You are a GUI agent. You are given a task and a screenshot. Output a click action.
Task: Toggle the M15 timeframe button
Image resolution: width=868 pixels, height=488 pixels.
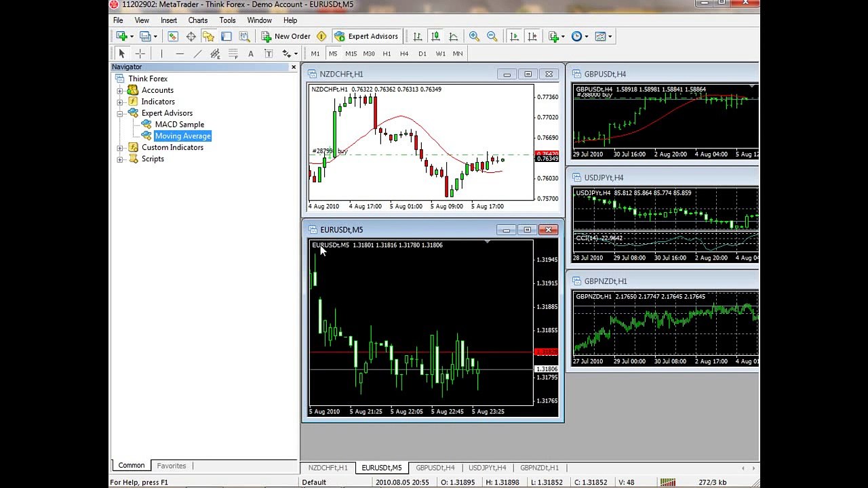(351, 54)
